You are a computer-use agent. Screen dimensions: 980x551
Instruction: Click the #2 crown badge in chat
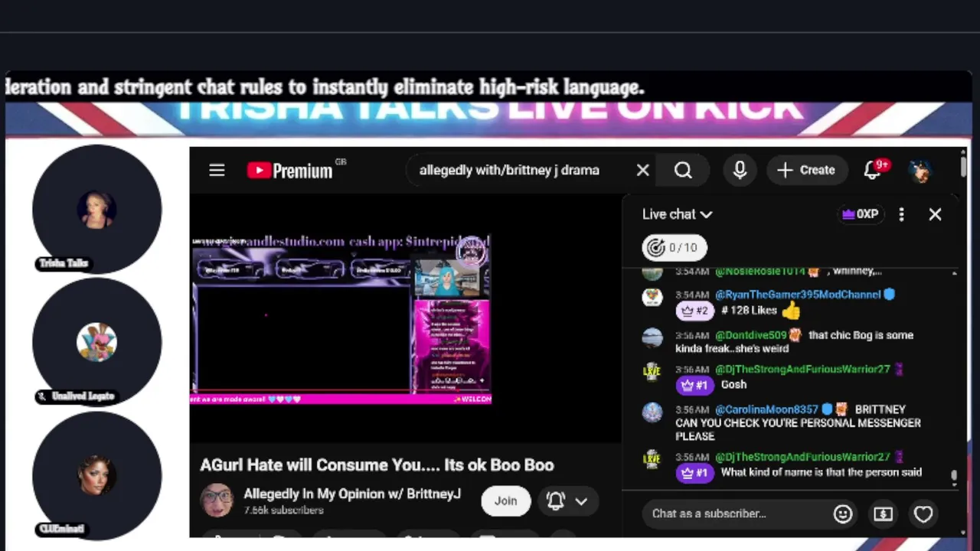tap(694, 311)
